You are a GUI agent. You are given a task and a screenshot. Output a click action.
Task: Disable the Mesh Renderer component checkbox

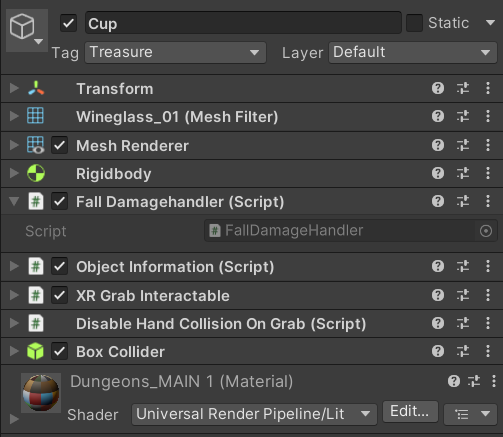(x=59, y=145)
